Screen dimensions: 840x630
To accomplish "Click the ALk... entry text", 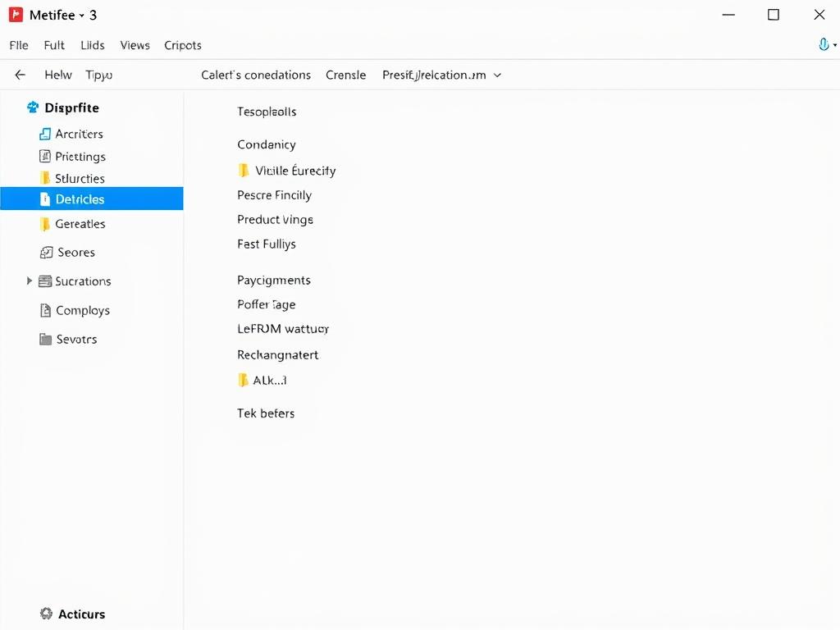I will pyautogui.click(x=269, y=381).
